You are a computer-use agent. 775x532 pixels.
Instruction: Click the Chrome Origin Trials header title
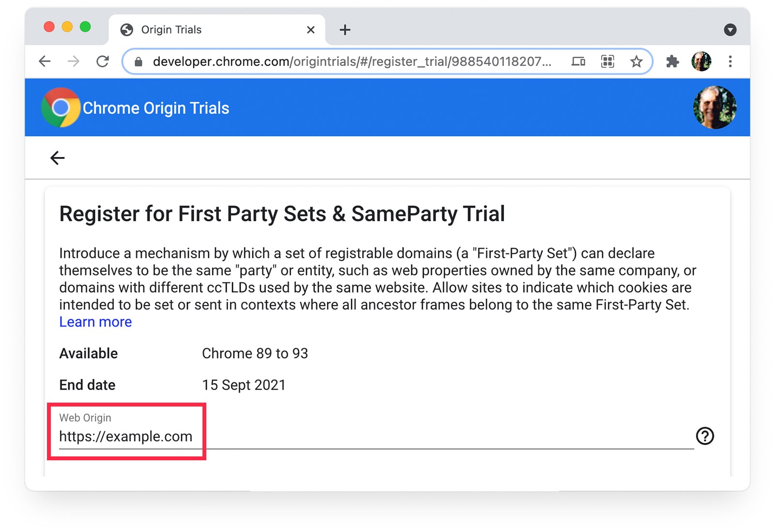(x=156, y=108)
